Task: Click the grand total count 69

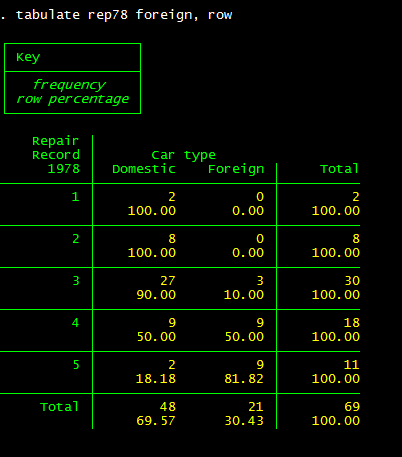Action: 352,407
